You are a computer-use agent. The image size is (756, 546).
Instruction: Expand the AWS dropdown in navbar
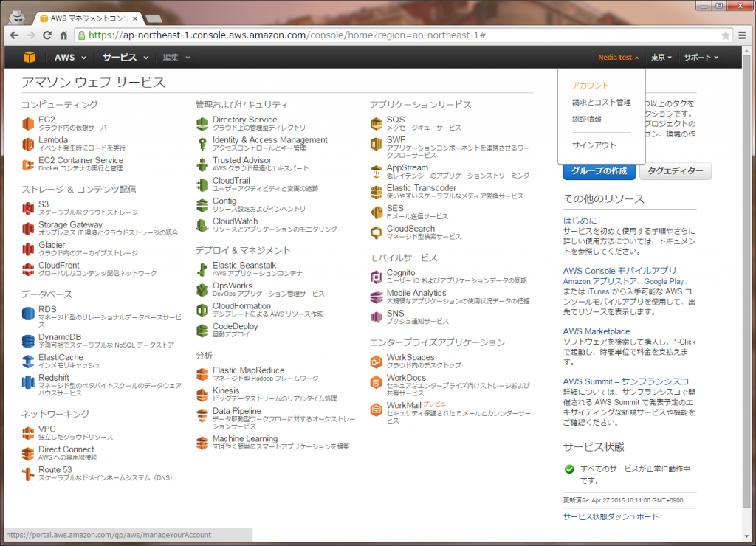click(70, 58)
